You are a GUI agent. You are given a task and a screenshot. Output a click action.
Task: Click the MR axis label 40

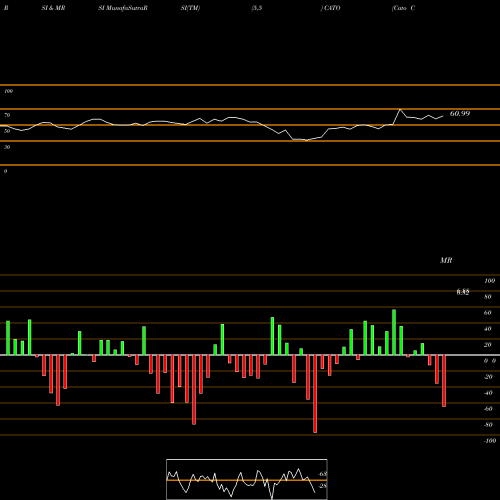pos(488,329)
